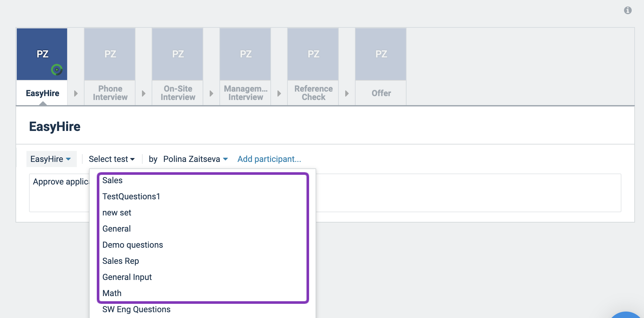Screen dimensions: 644x318
Task: Click the arrow between EasyHire and Phone Interview
Action: [x=76, y=94]
